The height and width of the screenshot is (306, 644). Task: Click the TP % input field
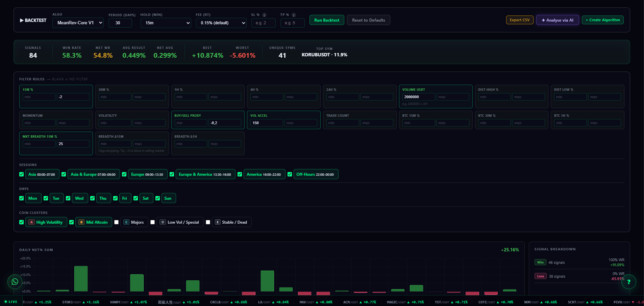293,23
